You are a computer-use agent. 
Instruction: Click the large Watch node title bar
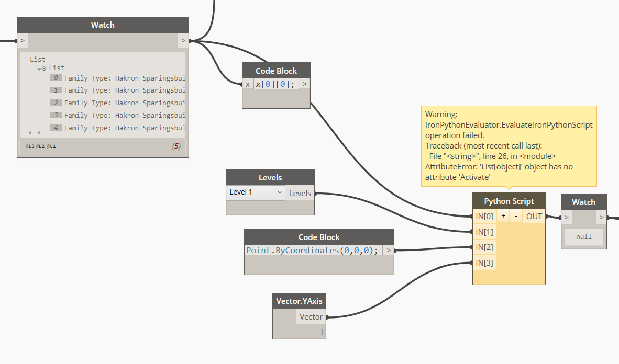tap(103, 25)
